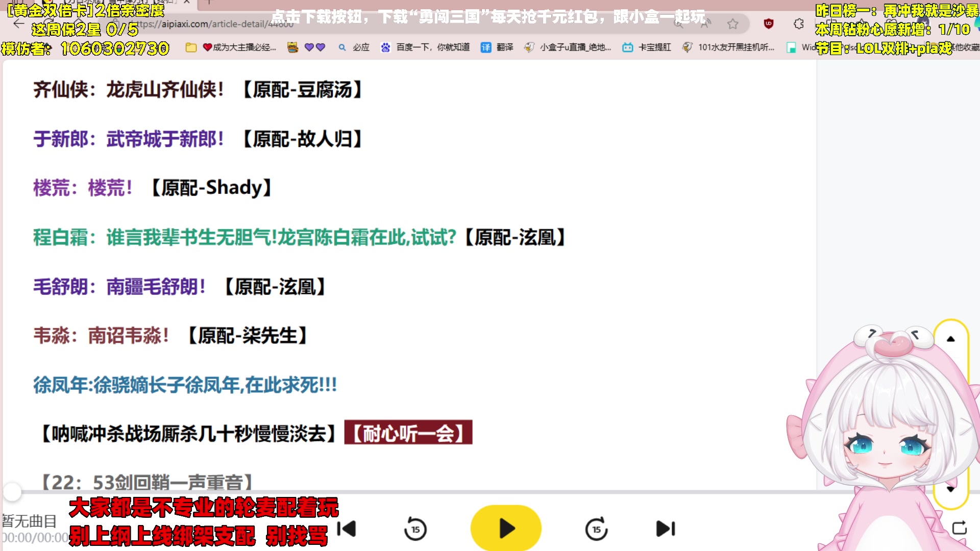This screenshot has width=980, height=551.
Task: Enable read aloud in the address bar
Action: click(705, 23)
